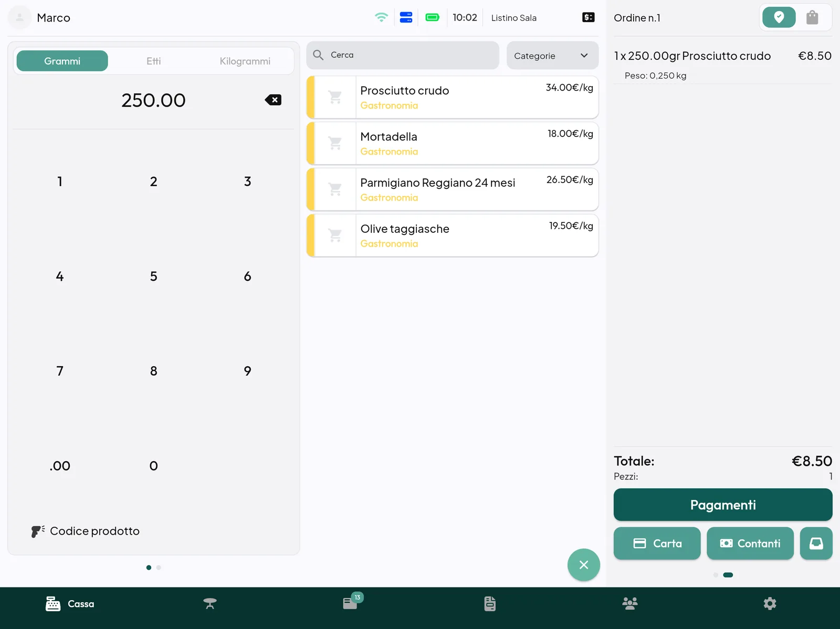The height and width of the screenshot is (629, 840).
Task: Open the Cassa tab
Action: coord(70,604)
